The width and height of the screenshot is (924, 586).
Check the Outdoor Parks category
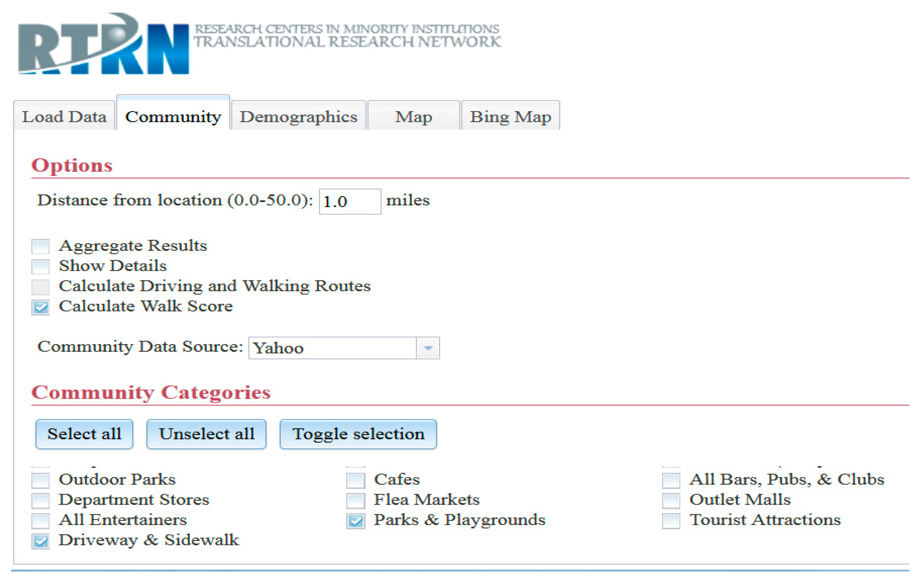coord(40,480)
